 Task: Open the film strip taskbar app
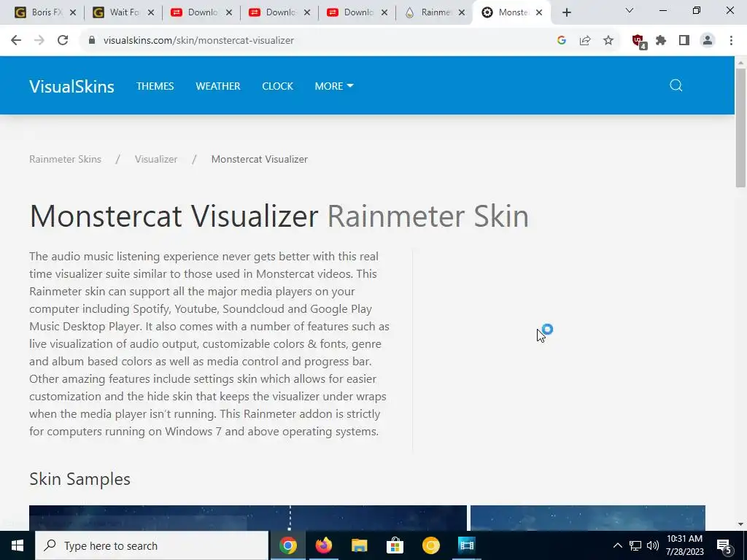point(466,545)
